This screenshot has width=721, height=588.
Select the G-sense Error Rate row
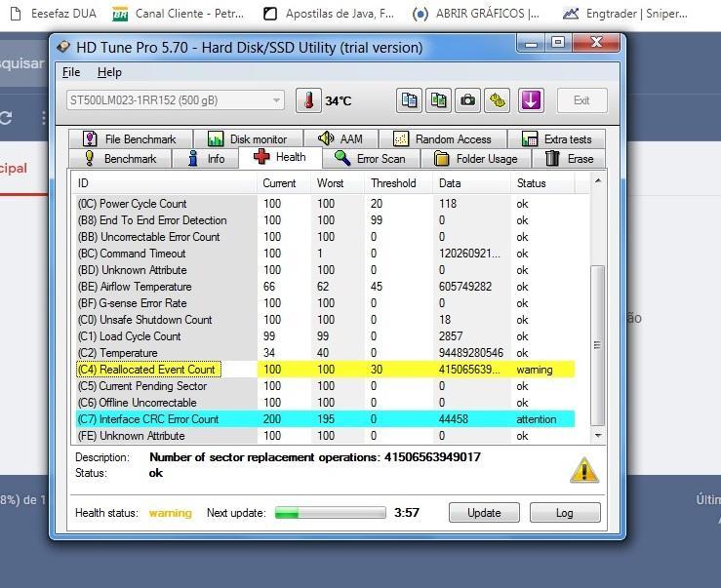(325, 303)
